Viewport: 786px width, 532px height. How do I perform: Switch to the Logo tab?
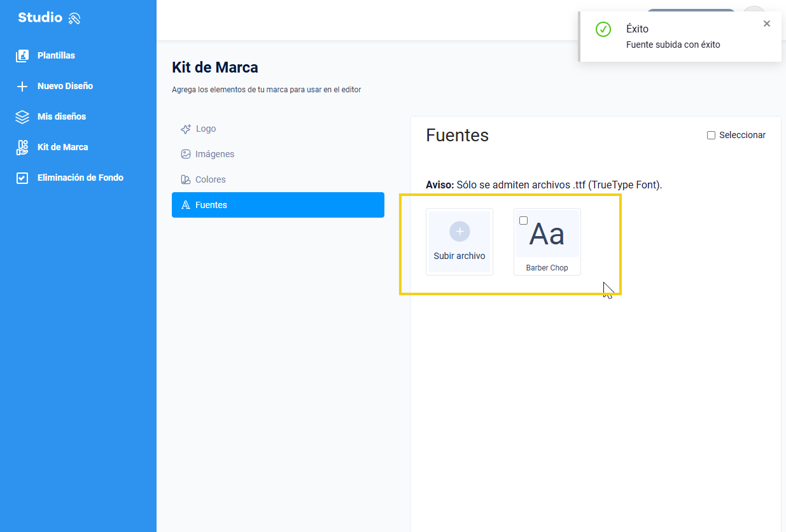coord(278,129)
